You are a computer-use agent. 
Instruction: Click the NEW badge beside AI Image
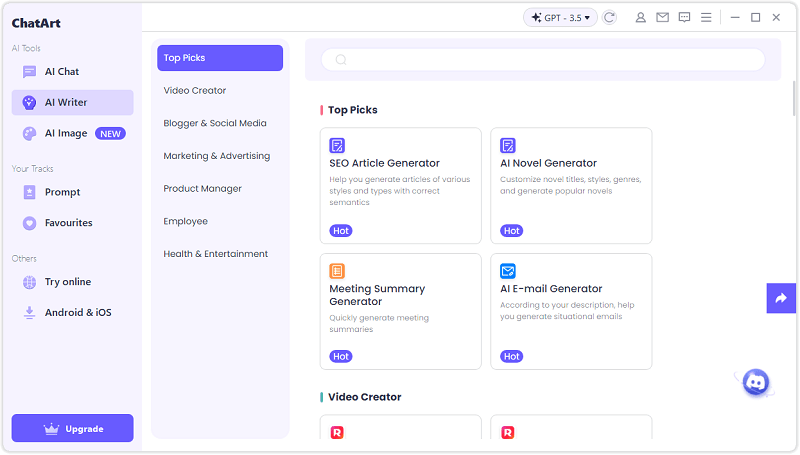[x=110, y=134]
